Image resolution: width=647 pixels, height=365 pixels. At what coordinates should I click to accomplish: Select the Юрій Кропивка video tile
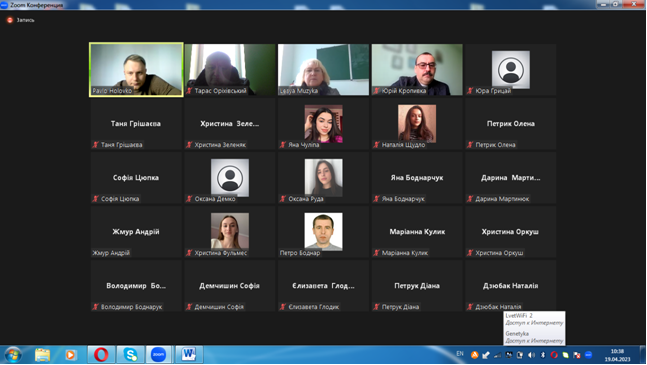click(417, 70)
